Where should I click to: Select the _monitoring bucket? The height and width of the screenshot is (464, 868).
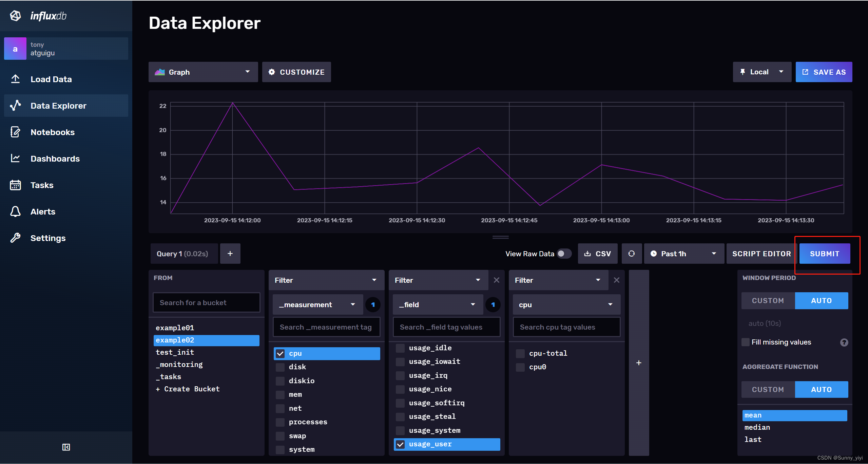click(207, 365)
